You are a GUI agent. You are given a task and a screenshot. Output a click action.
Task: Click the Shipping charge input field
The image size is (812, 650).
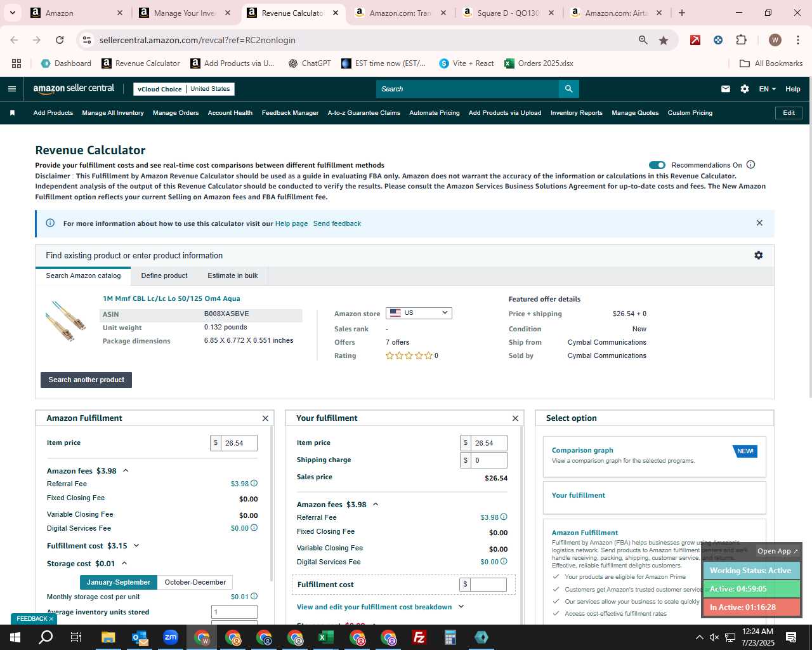point(489,460)
